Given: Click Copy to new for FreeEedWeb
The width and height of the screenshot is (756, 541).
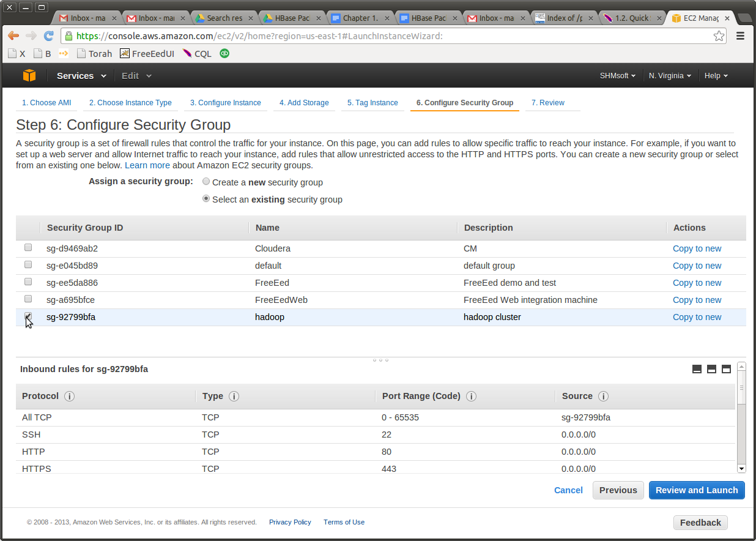Looking at the screenshot, I should [697, 300].
